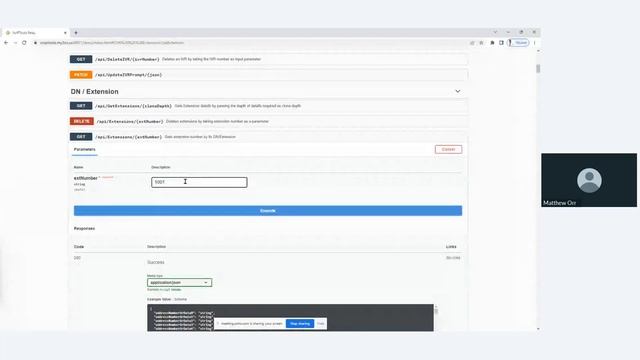Collapse GET /api/Extensions/{extNumber} endpoint
Screen dimensions: 640x360
coord(269,137)
